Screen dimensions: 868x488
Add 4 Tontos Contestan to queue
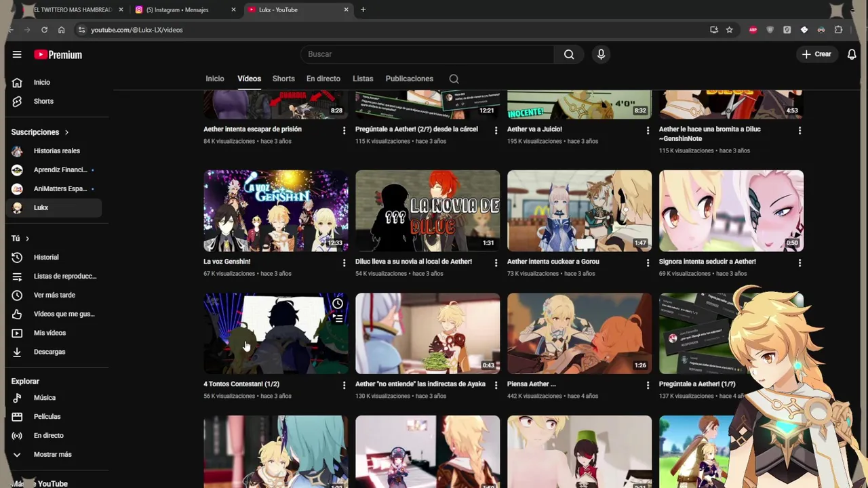pyautogui.click(x=338, y=318)
